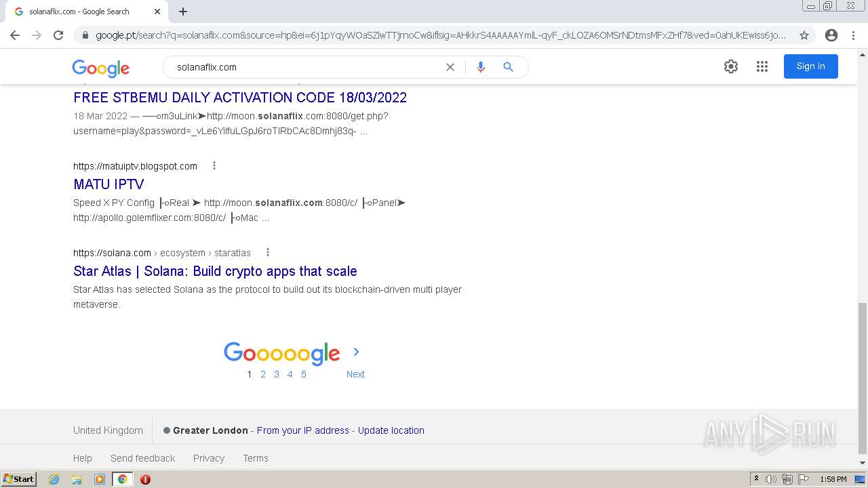Open a new browser tab

tap(183, 12)
